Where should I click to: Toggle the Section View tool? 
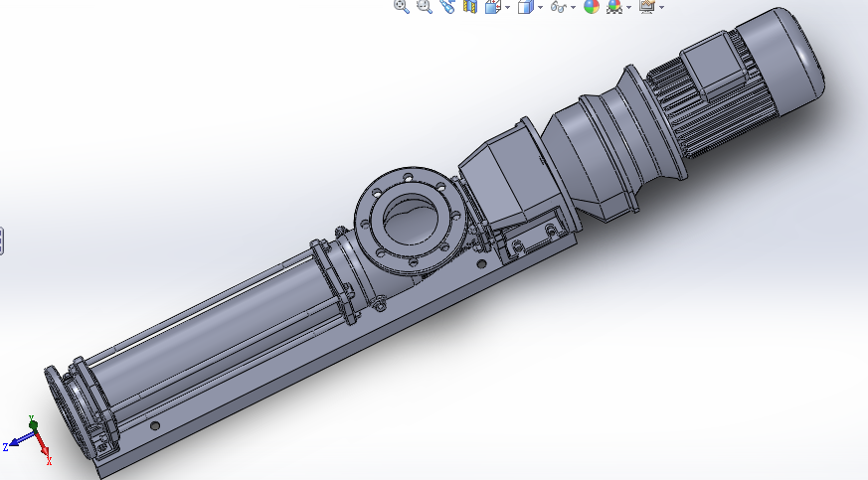point(470,6)
